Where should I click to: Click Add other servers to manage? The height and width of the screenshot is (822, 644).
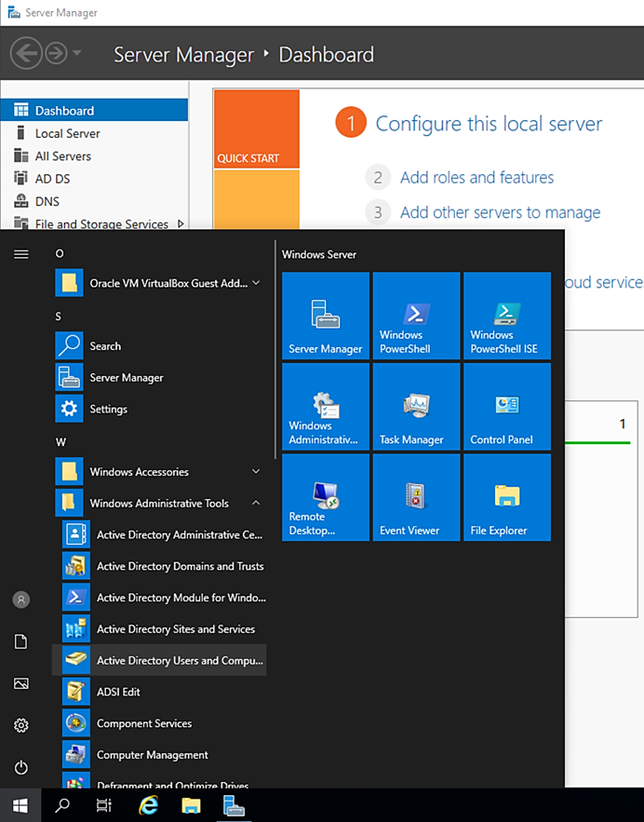coord(500,212)
